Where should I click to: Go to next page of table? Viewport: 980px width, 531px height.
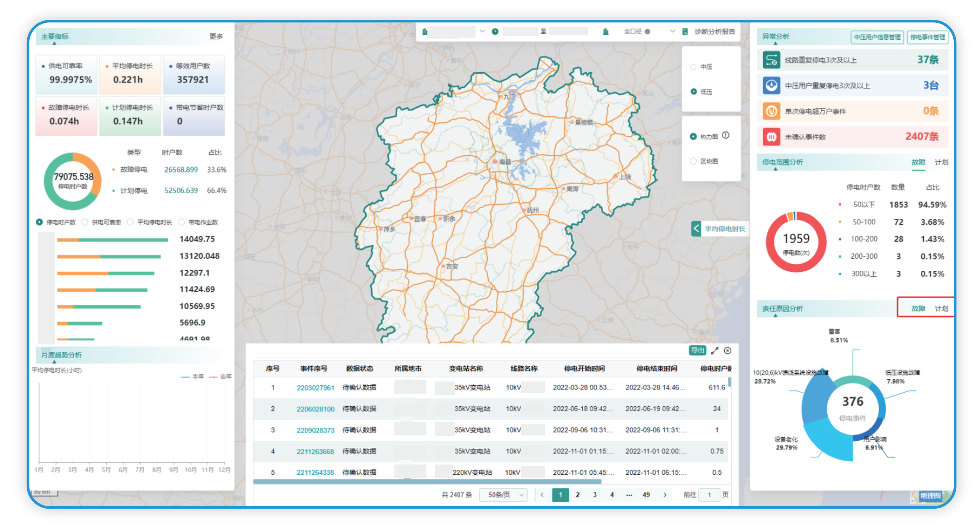click(665, 495)
